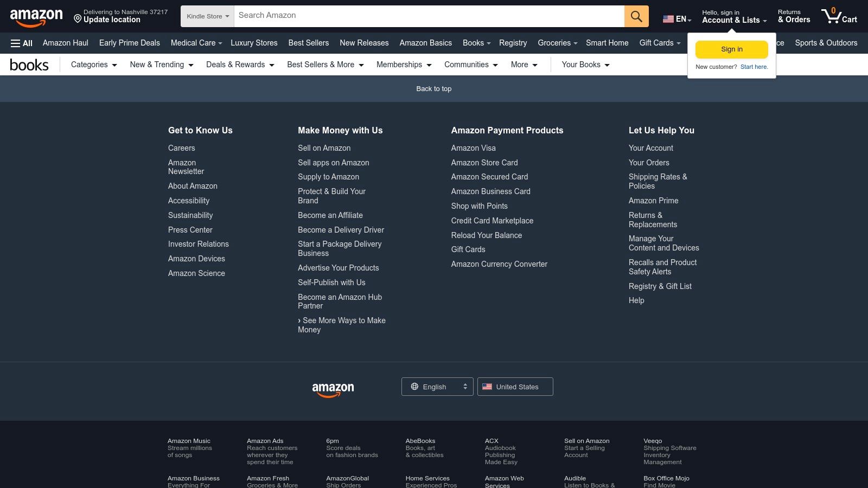The width and height of the screenshot is (868, 488).
Task: Open Returns & Orders
Action: pos(794,16)
